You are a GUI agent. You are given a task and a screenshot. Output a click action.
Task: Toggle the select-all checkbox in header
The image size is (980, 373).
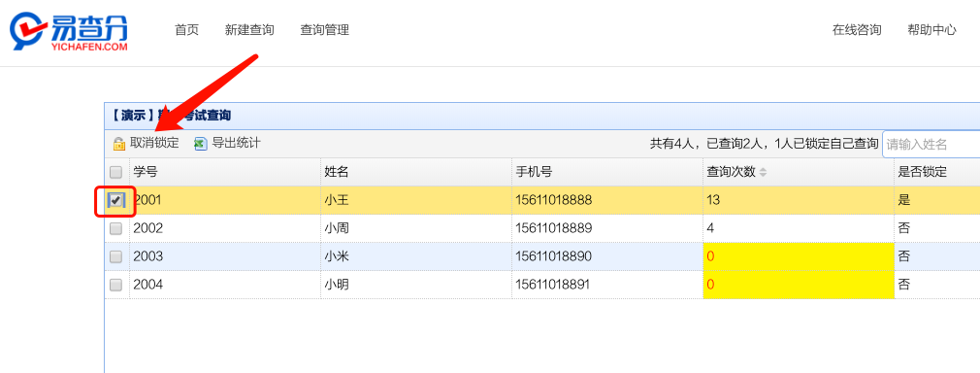pyautogui.click(x=115, y=172)
